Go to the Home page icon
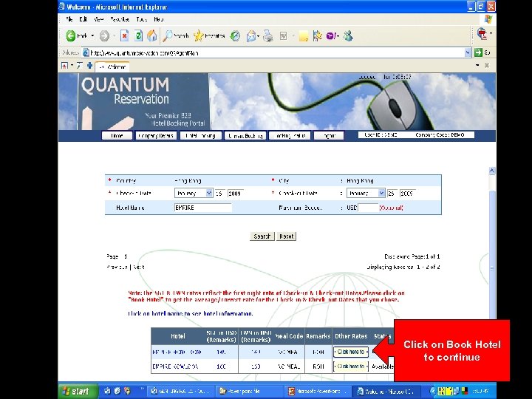 point(152,35)
